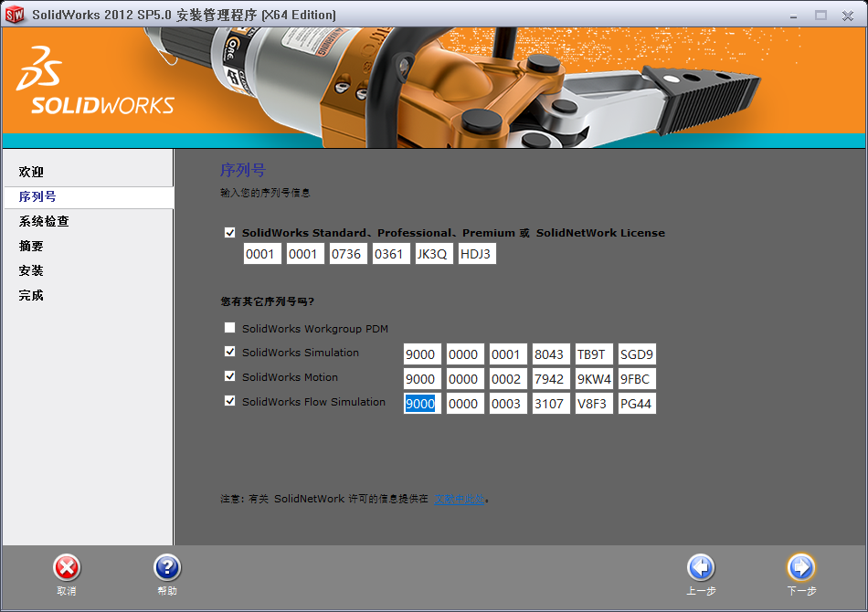
Task: Select the 序列号 step in sidebar
Action: pos(37,197)
